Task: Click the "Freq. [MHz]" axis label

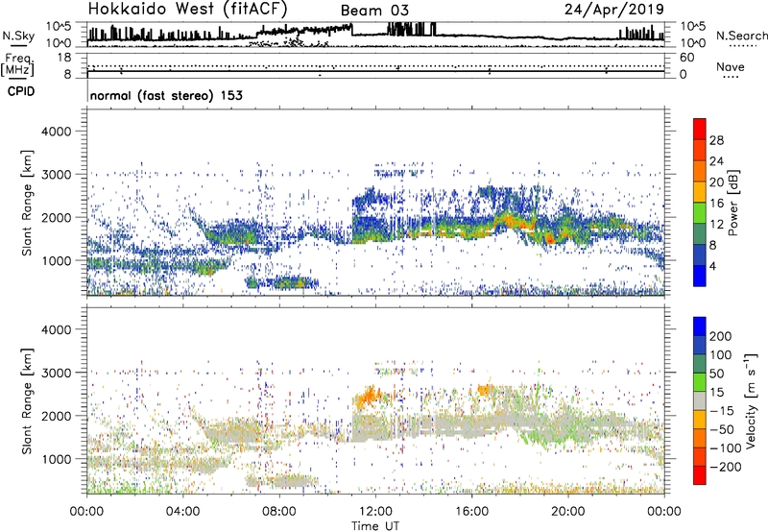Action: 17,65
